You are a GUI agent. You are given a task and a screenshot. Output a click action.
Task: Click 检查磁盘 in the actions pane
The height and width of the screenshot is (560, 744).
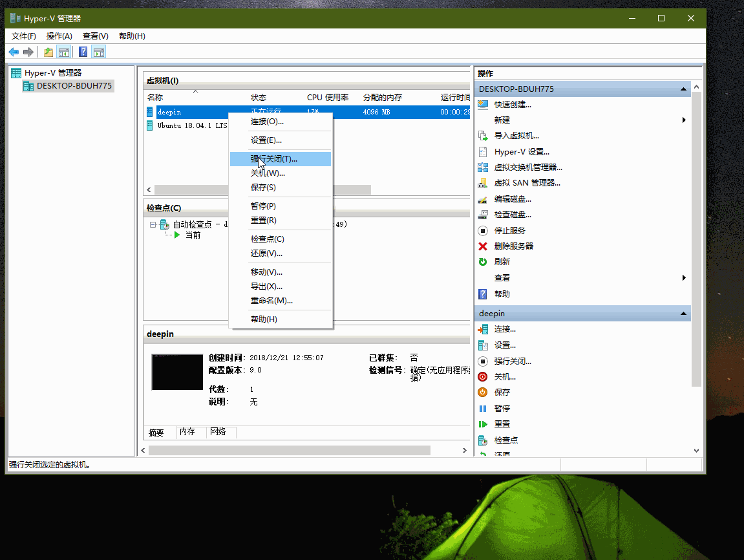point(513,215)
